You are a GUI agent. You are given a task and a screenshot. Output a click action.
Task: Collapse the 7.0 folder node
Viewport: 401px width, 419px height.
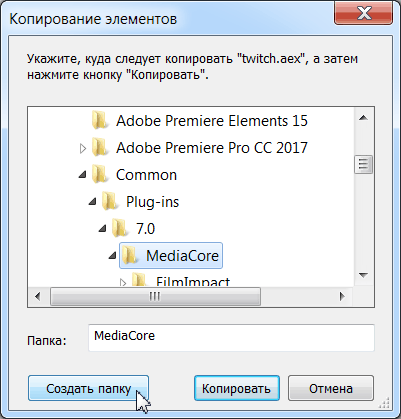pyautogui.click(x=103, y=228)
